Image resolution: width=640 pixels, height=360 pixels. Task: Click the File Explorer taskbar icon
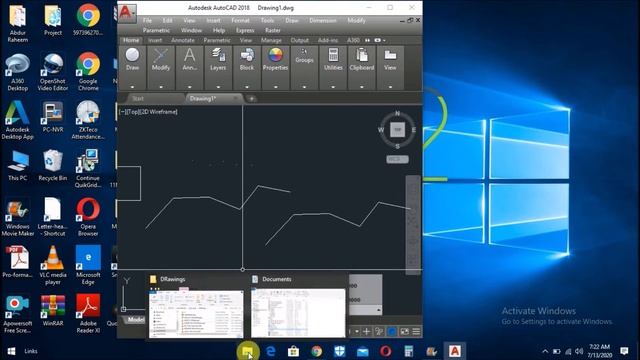point(247,351)
